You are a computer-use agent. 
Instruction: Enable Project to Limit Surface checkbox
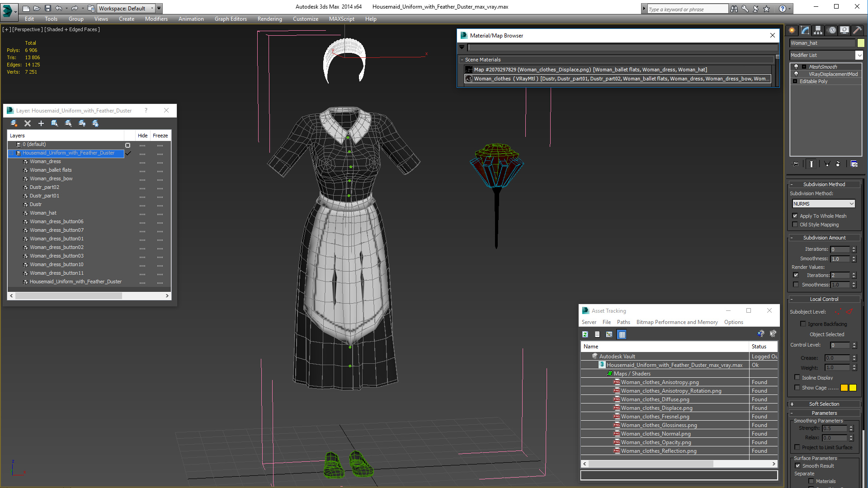pos(797,447)
